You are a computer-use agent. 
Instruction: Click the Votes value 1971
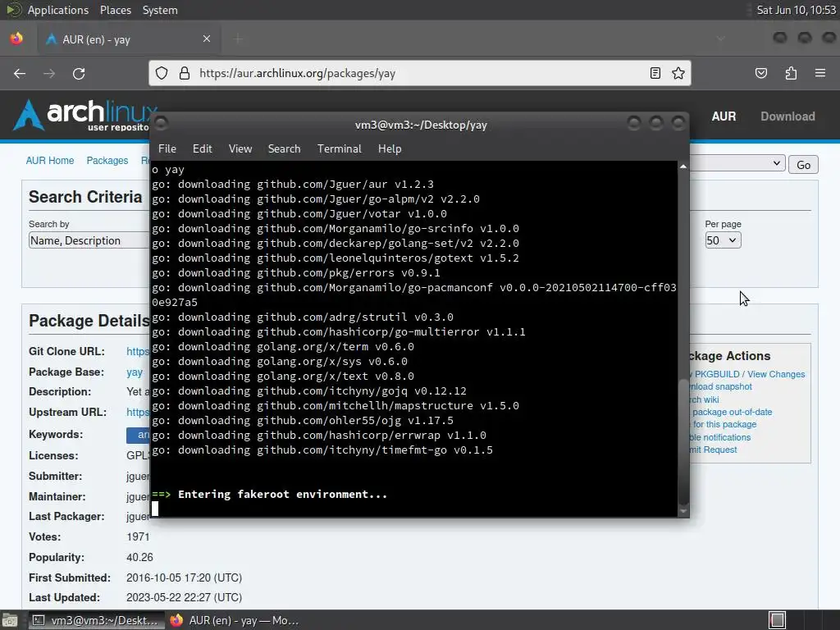138,536
